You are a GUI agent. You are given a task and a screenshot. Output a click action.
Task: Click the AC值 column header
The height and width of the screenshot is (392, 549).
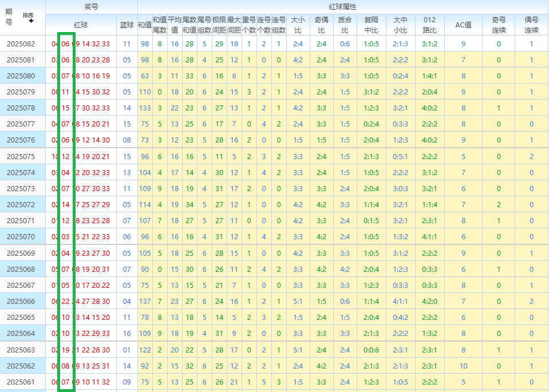(463, 25)
